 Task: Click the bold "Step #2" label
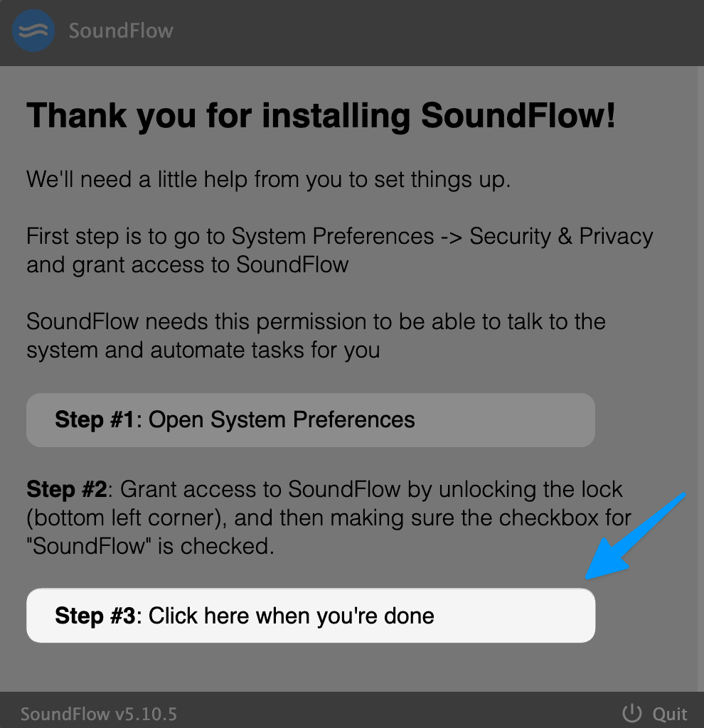click(66, 489)
